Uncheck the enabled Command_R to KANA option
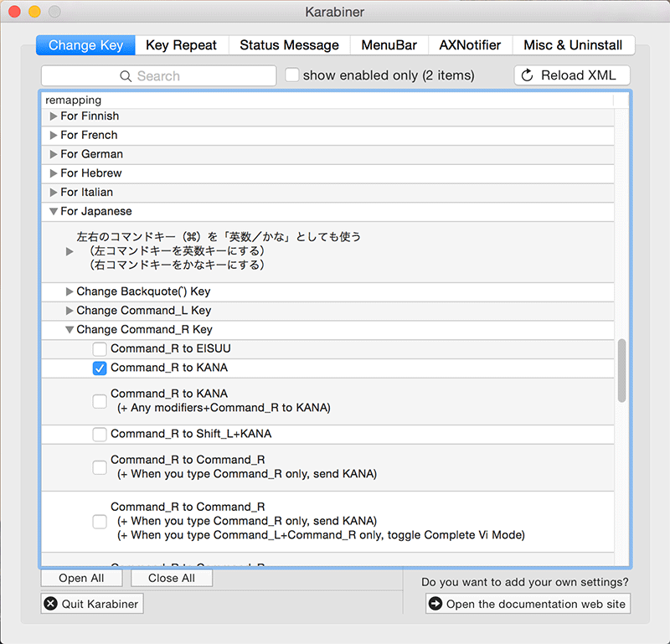The width and height of the screenshot is (670, 644). tap(100, 368)
